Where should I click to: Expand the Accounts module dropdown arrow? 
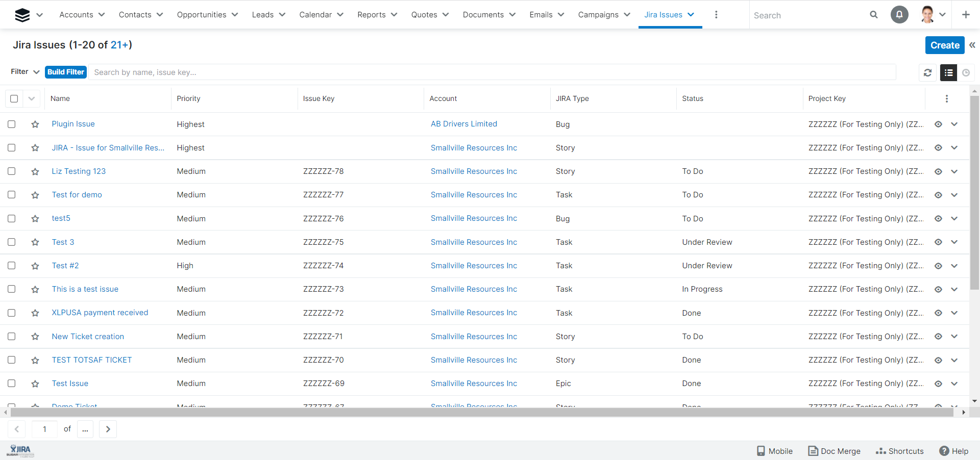click(x=102, y=15)
